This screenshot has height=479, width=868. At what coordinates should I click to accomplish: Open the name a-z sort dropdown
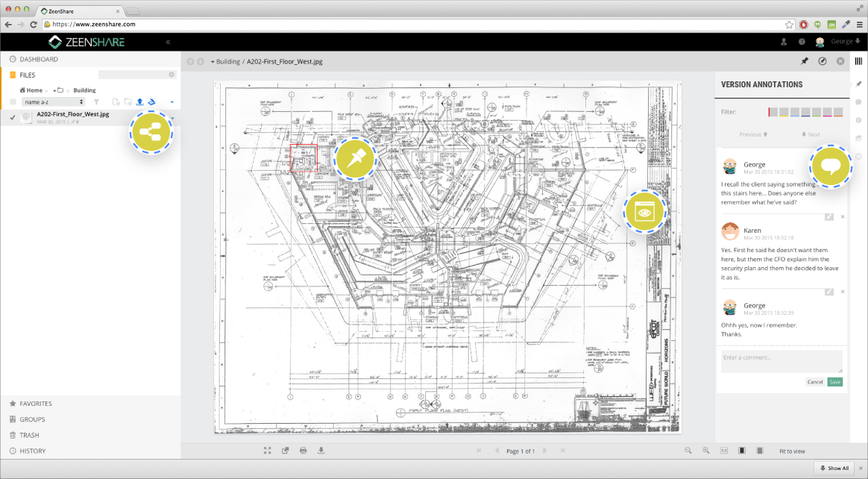coord(53,102)
